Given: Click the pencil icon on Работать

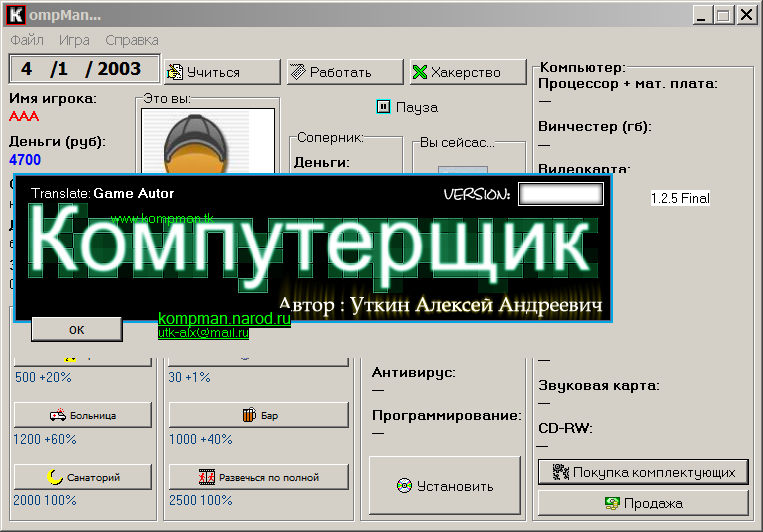Looking at the screenshot, I should (298, 72).
